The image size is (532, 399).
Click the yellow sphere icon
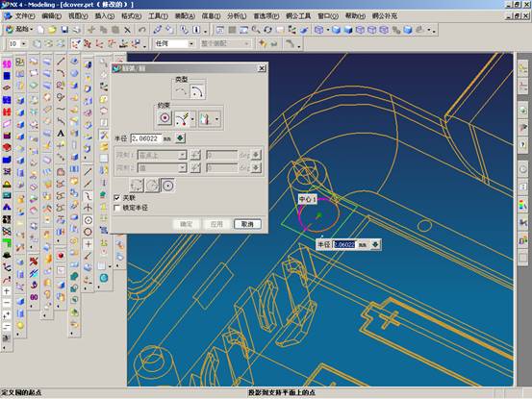(x=20, y=326)
